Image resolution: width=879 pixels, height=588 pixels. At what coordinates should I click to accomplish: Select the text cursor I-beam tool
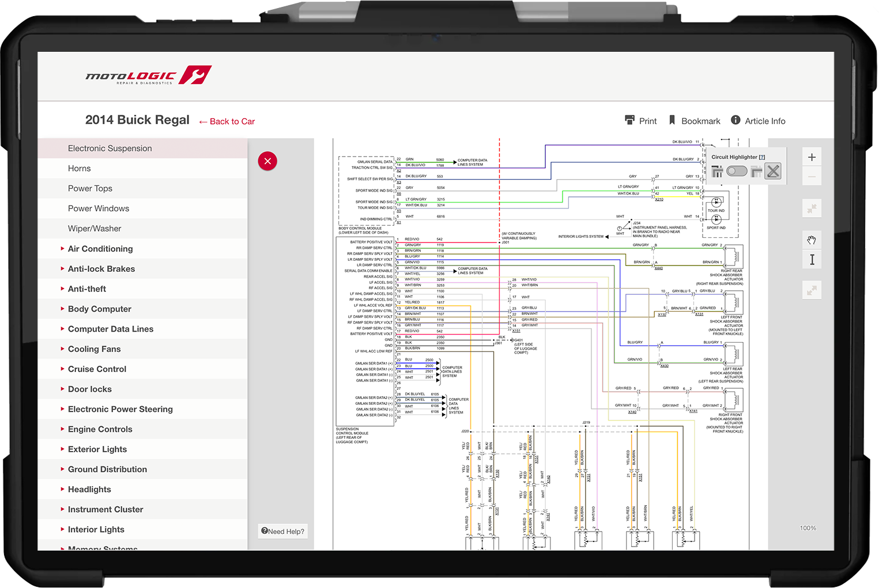(x=812, y=260)
